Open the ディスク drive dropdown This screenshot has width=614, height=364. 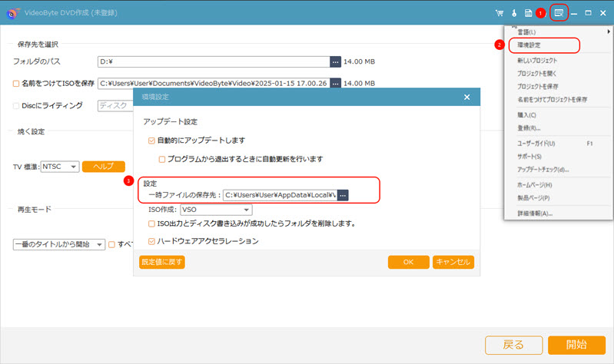pos(115,106)
